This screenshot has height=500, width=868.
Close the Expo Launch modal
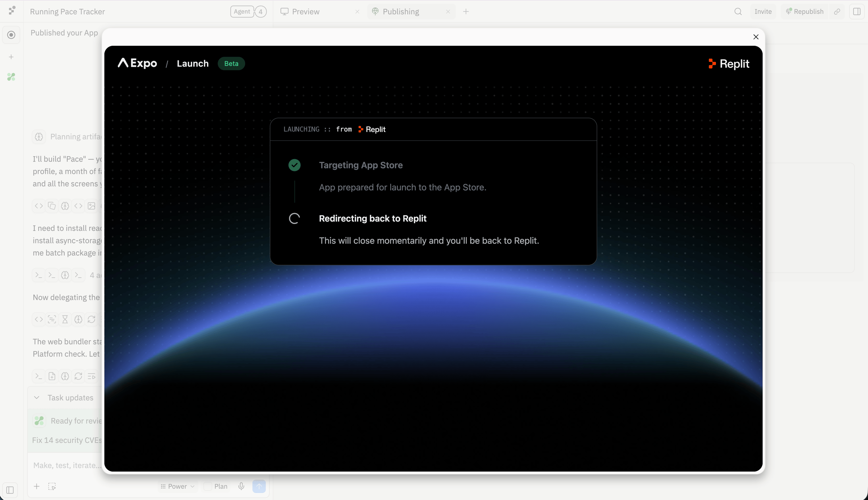point(756,37)
